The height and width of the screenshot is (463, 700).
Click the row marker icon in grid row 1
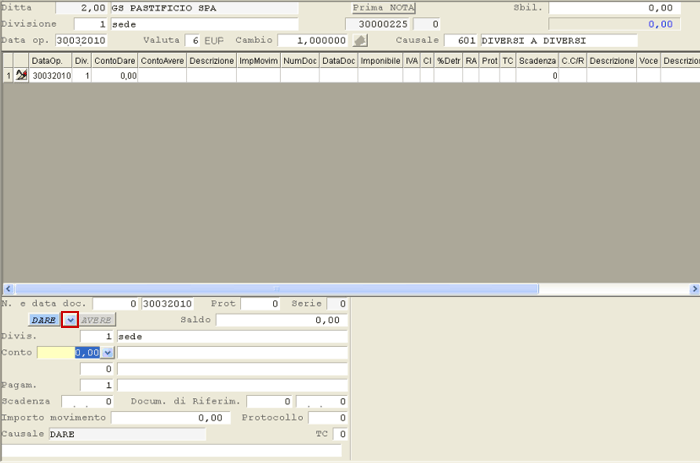pyautogui.click(x=21, y=75)
